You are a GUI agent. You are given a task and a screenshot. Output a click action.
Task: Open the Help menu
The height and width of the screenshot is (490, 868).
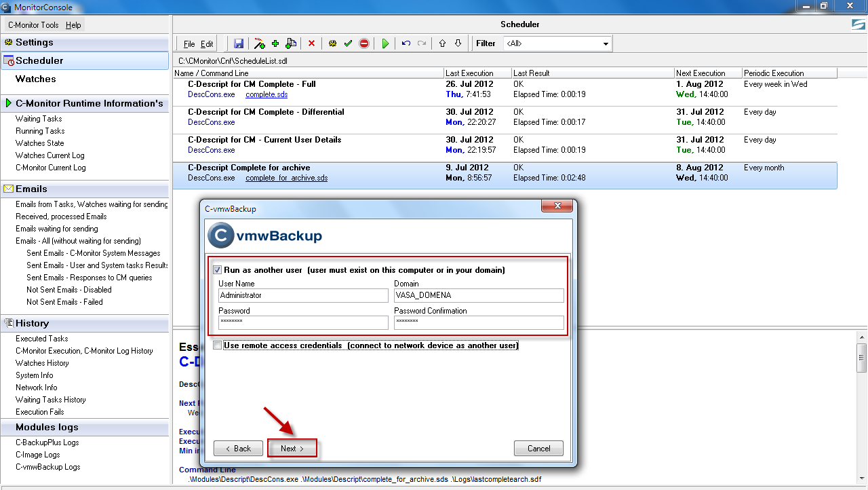[x=73, y=25]
